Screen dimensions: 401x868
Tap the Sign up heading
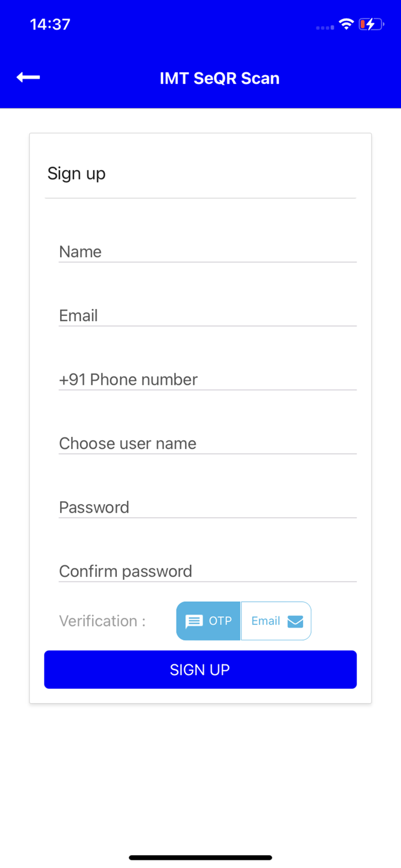pos(76,173)
